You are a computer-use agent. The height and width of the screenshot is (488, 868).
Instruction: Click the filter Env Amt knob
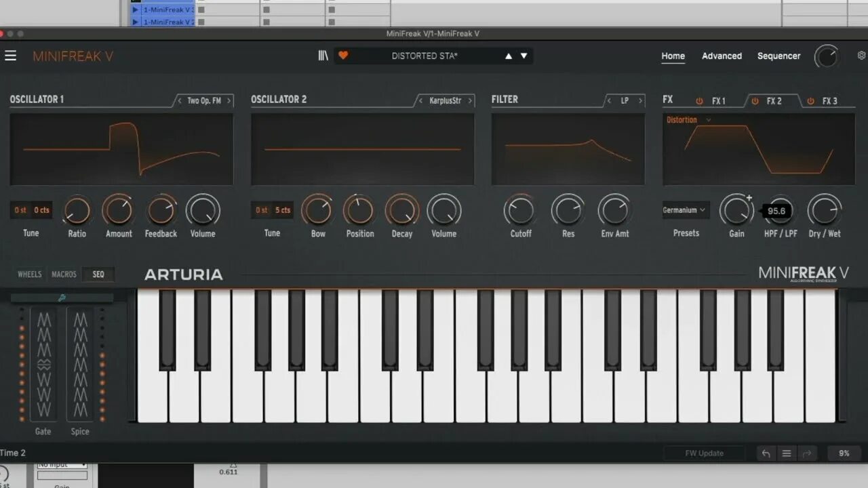point(614,210)
